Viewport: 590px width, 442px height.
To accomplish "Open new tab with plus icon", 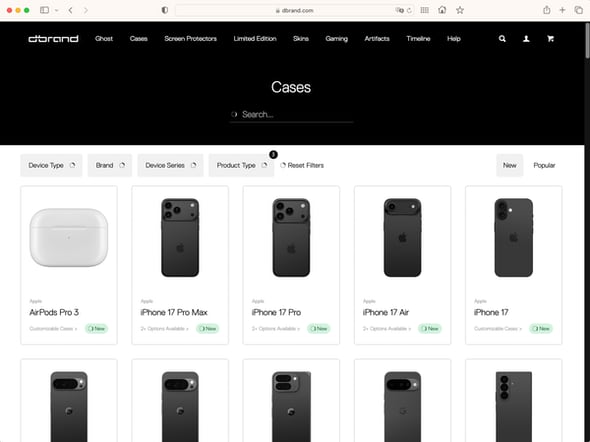I will pyautogui.click(x=562, y=10).
